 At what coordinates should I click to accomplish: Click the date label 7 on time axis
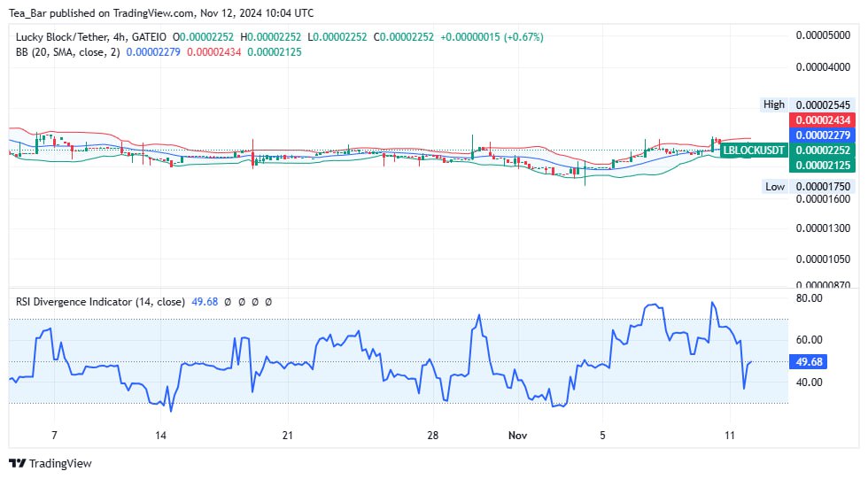click(x=54, y=436)
